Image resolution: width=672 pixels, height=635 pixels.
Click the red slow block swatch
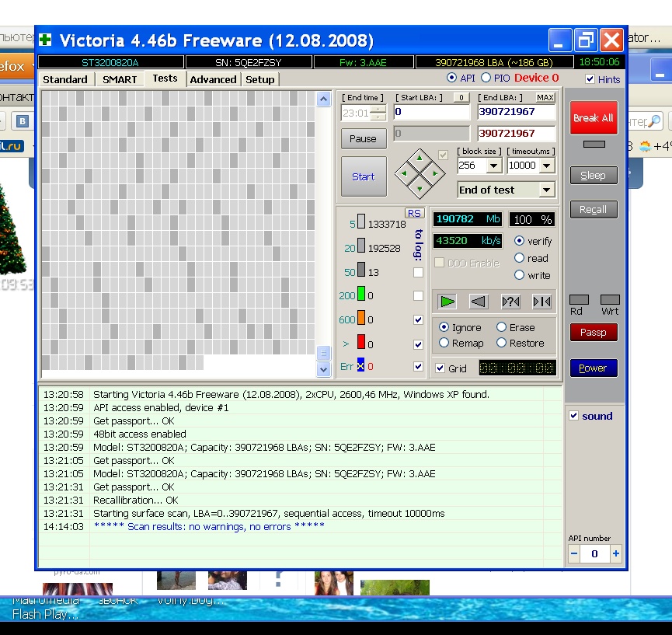[360, 342]
